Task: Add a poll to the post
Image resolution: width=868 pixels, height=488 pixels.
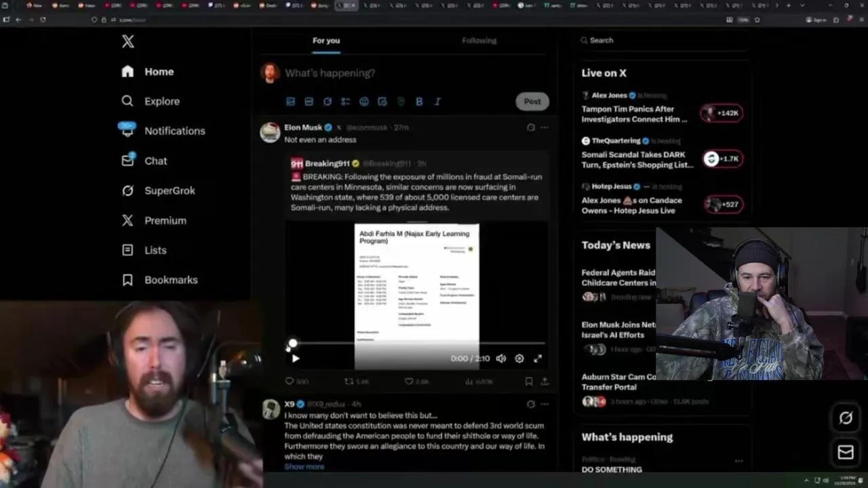Action: click(346, 102)
